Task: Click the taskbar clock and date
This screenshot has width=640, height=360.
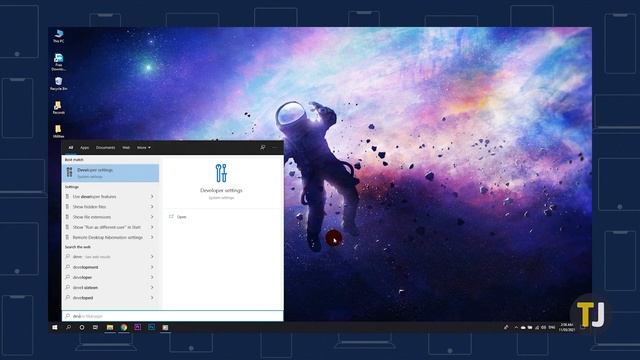Action: pos(567,327)
